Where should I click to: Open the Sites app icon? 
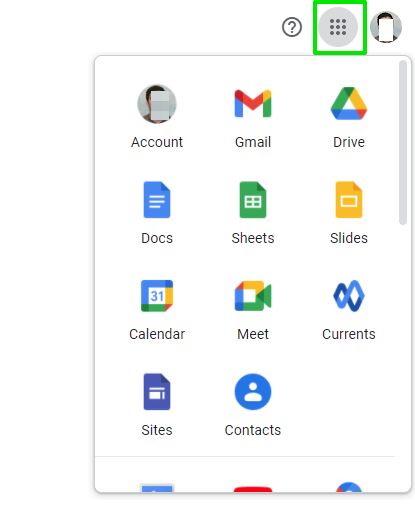point(157,392)
